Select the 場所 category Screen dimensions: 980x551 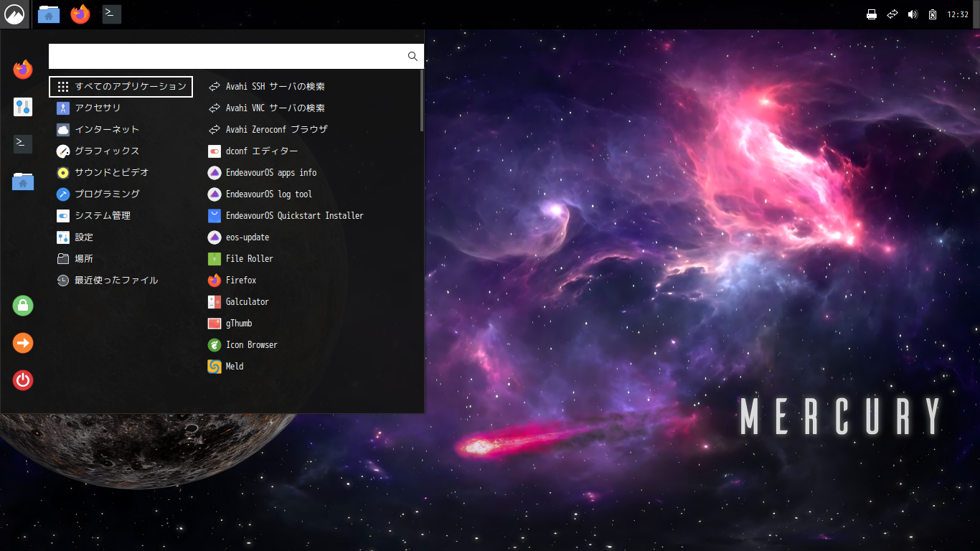pyautogui.click(x=121, y=258)
